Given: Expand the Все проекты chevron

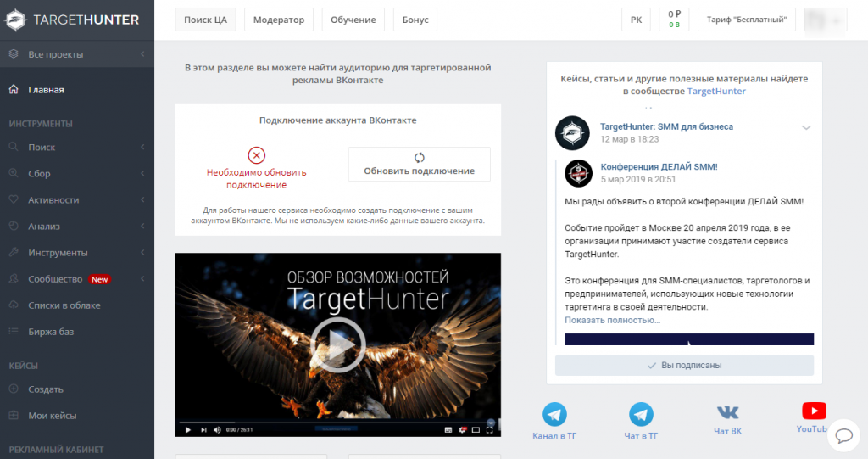Looking at the screenshot, I should click(x=142, y=53).
